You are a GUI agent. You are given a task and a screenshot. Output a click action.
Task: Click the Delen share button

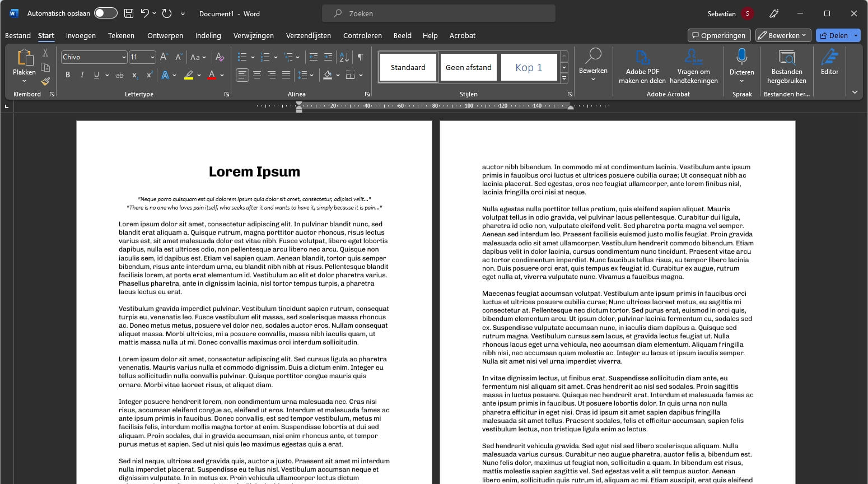(x=833, y=35)
